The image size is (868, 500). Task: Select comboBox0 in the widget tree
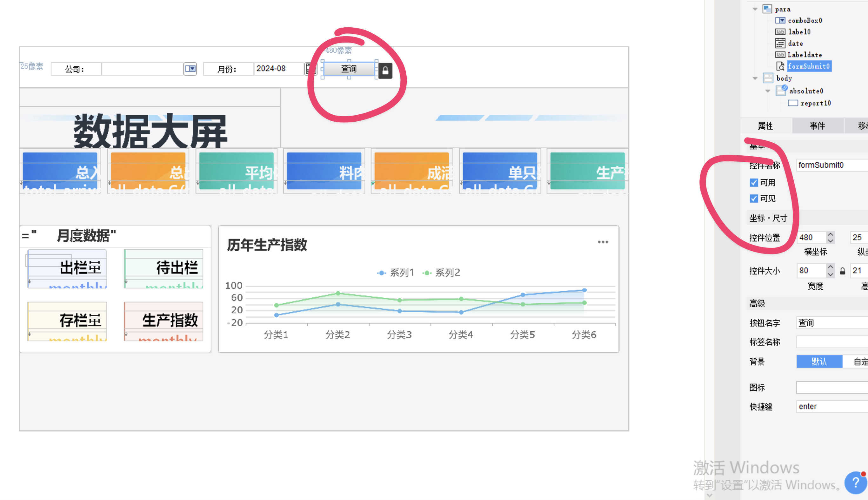pyautogui.click(x=805, y=21)
